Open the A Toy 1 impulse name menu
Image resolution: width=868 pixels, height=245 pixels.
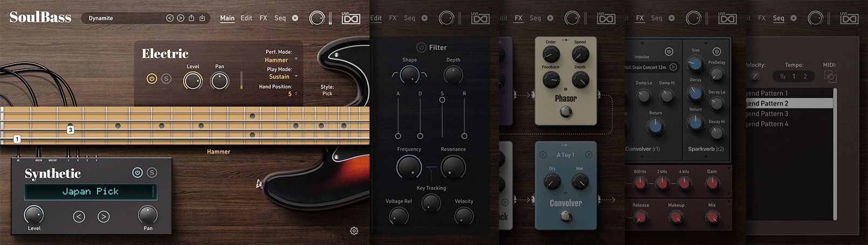[x=566, y=155]
